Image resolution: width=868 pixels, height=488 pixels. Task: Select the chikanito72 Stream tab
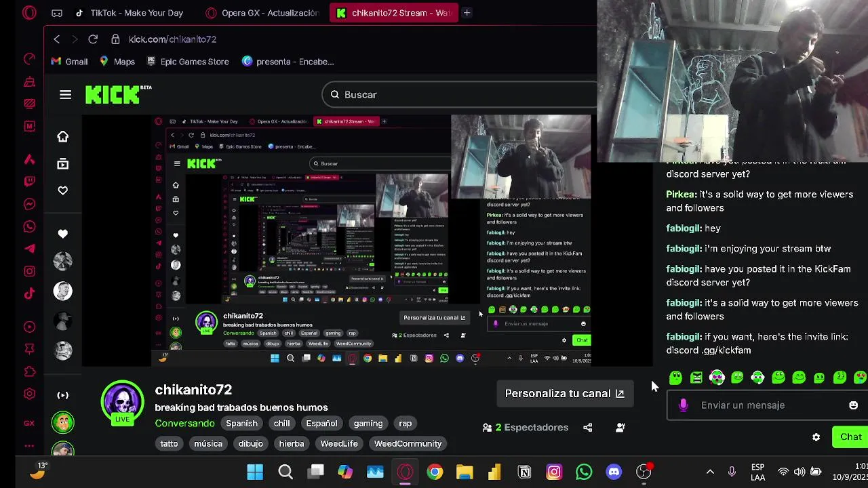click(393, 13)
